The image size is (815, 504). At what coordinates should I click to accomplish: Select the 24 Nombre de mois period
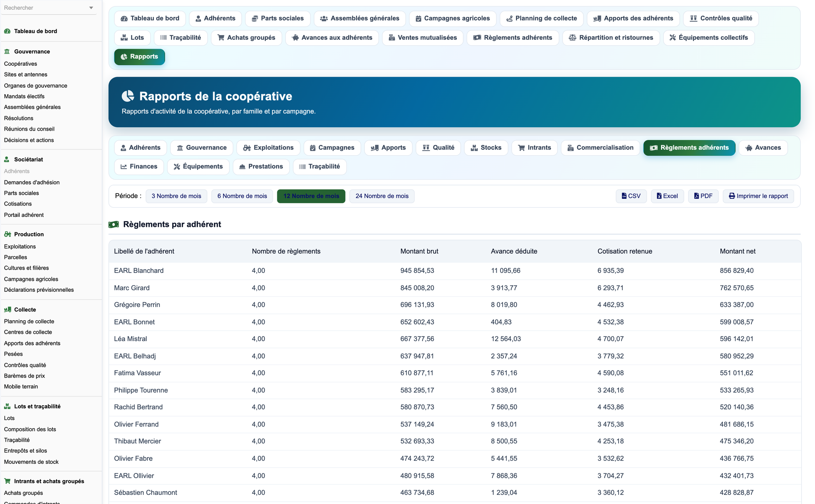coord(382,196)
